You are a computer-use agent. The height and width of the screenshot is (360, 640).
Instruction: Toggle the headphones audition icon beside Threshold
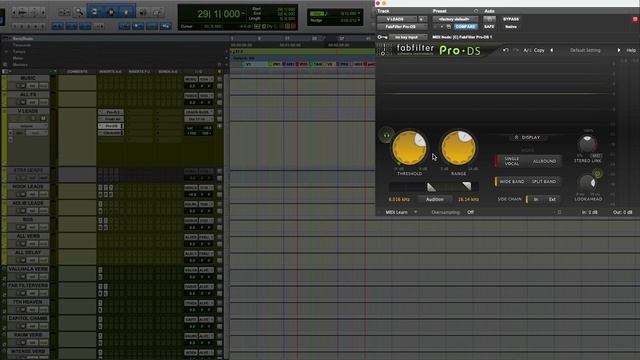386,135
